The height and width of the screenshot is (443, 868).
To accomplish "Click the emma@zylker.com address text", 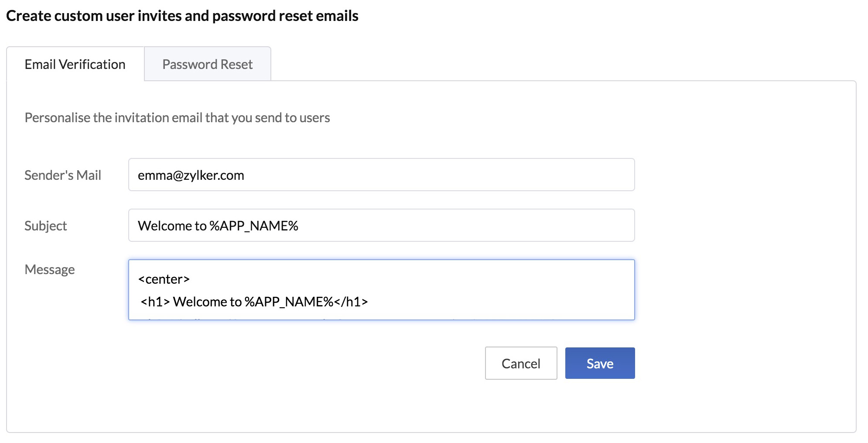I will tap(191, 175).
